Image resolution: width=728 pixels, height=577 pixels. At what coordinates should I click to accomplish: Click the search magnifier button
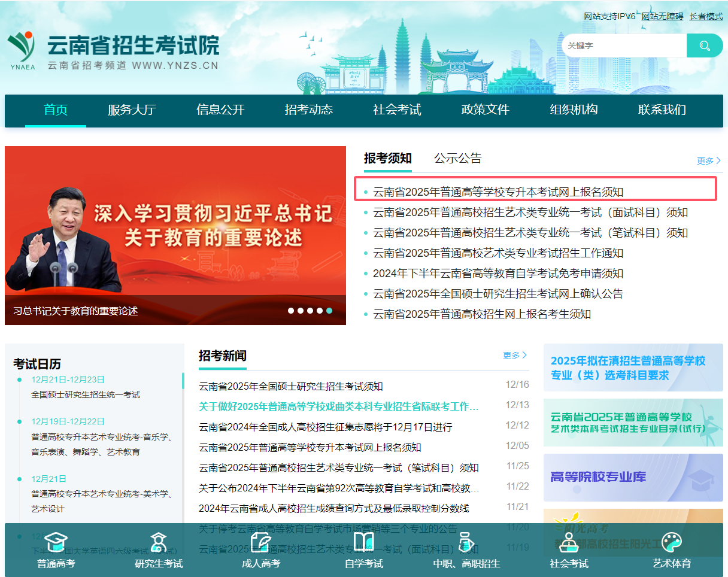click(705, 45)
